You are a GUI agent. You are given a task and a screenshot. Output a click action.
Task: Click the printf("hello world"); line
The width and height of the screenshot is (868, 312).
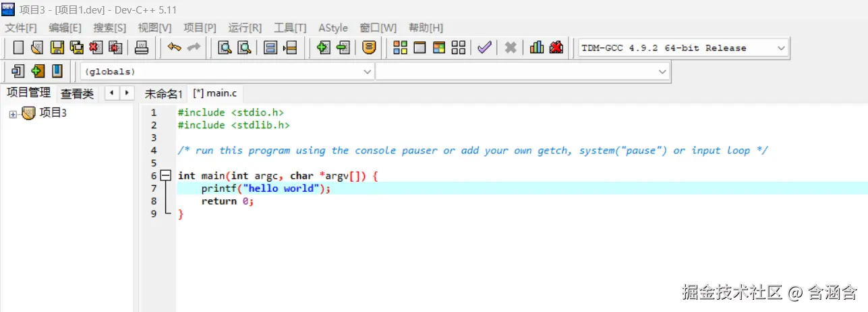[266, 188]
